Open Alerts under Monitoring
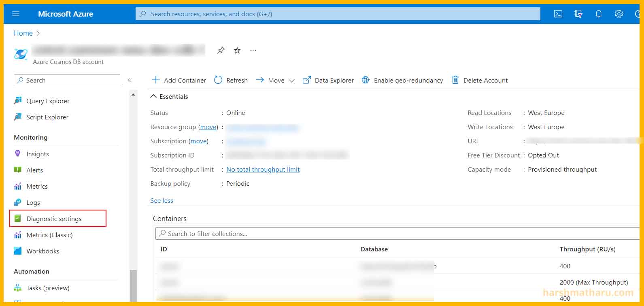Image resolution: width=644 pixels, height=306 pixels. point(34,170)
